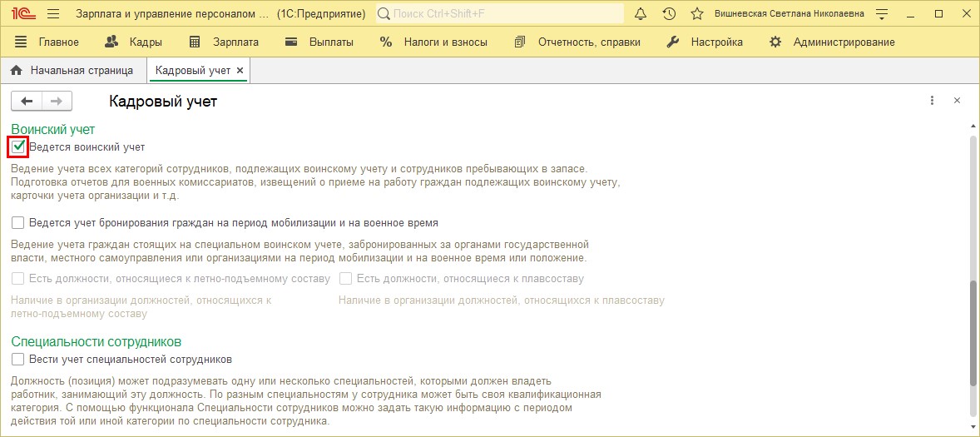
Task: Click the vertical scrollbar thumb
Action: 973,333
